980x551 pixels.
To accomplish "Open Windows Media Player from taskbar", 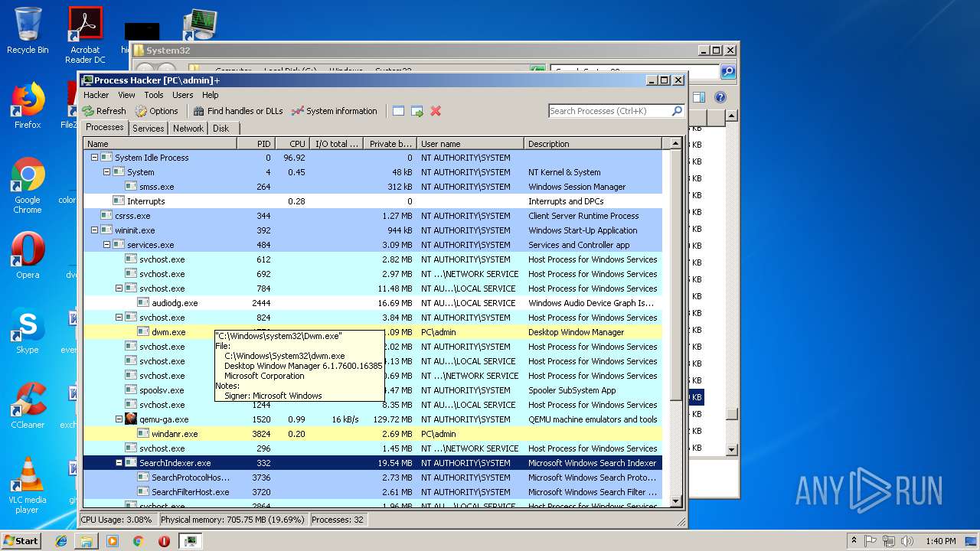I will [x=113, y=541].
